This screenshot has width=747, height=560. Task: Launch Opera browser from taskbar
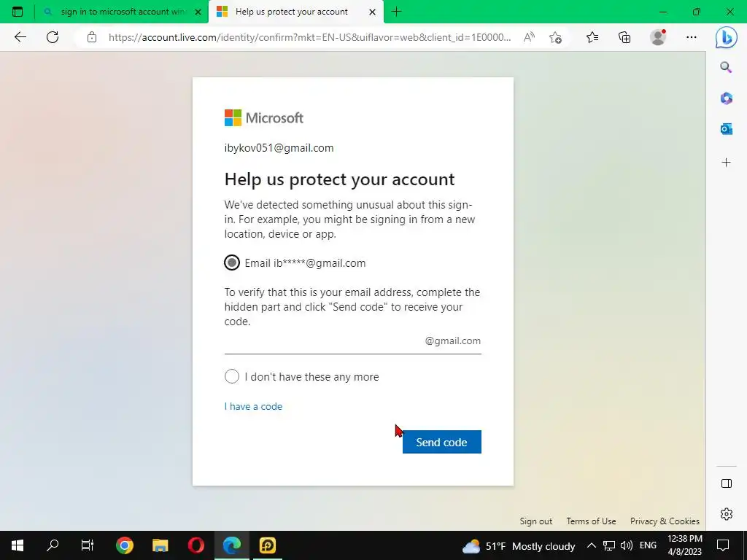[x=196, y=545]
